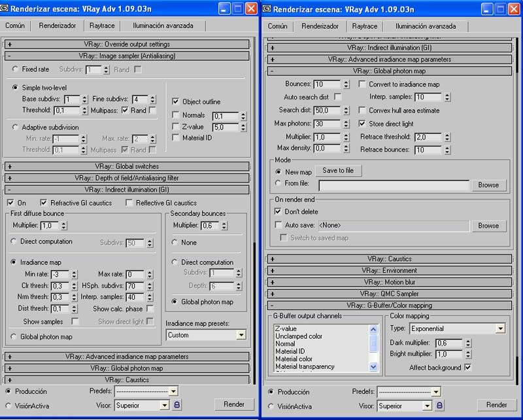Expand VRay Environment rollout
Viewport: 523px width, 420px height.
[x=389, y=270]
